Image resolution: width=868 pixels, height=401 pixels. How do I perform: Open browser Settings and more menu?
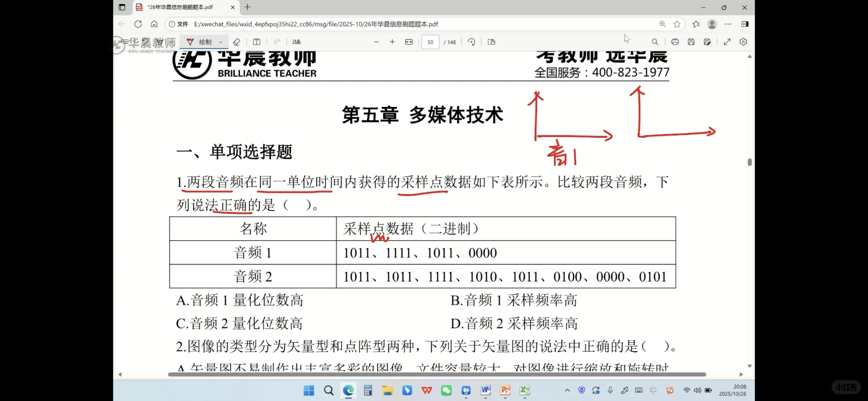tap(728, 24)
